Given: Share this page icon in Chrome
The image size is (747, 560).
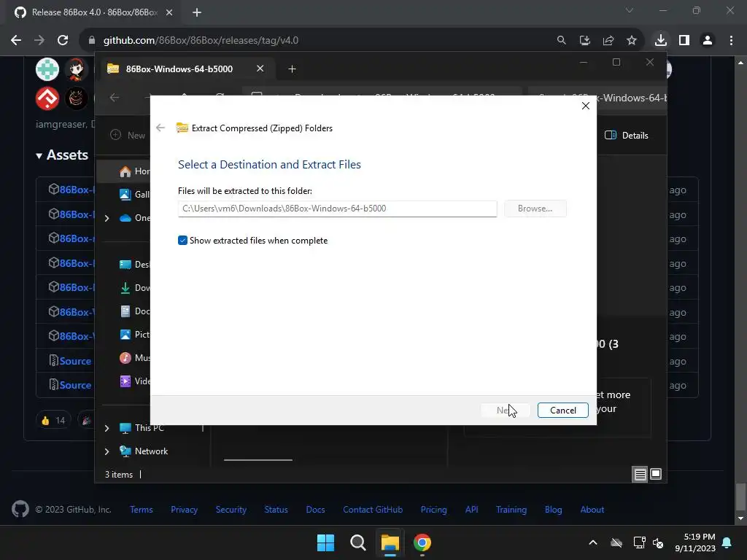Looking at the screenshot, I should tap(608, 40).
